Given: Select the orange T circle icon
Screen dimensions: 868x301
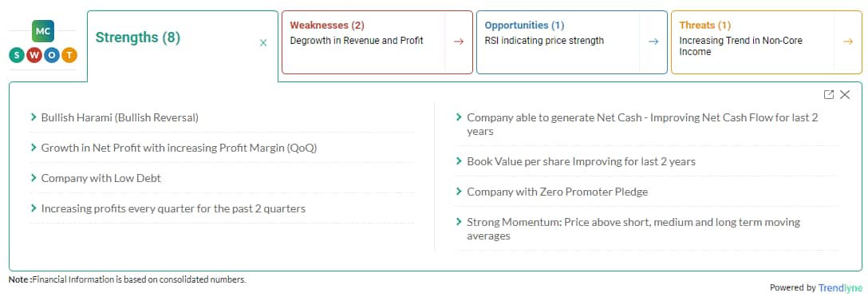Looking at the screenshot, I should 69,55.
